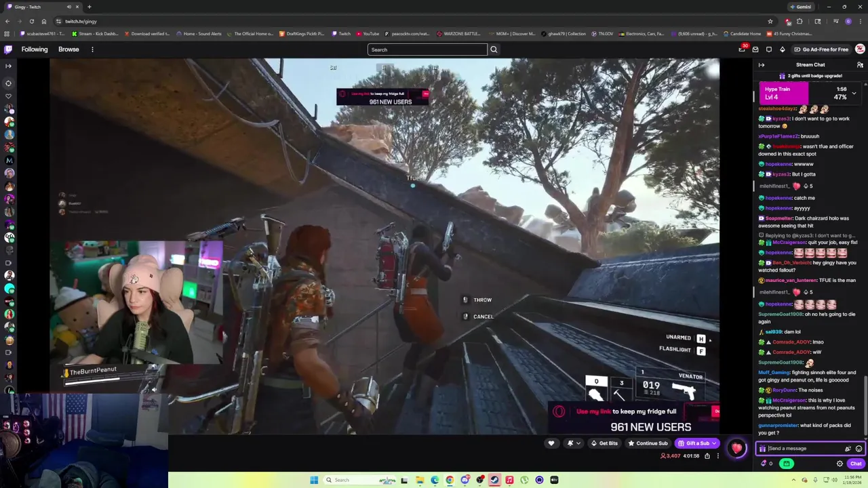Open the stream's three-dot more options

(x=718, y=456)
